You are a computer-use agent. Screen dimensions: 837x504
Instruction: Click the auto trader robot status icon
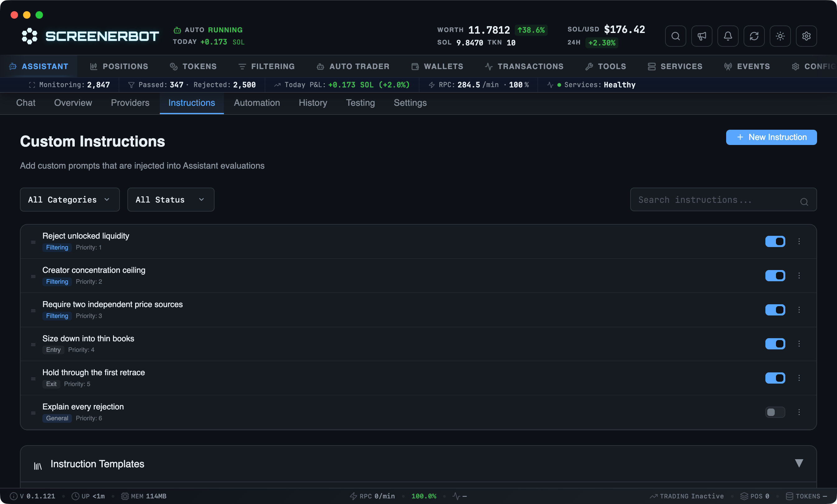point(177,30)
